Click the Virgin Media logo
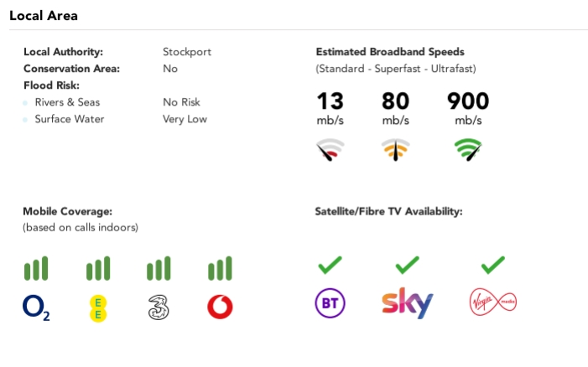Screen dimensions: 588x367 point(492,302)
